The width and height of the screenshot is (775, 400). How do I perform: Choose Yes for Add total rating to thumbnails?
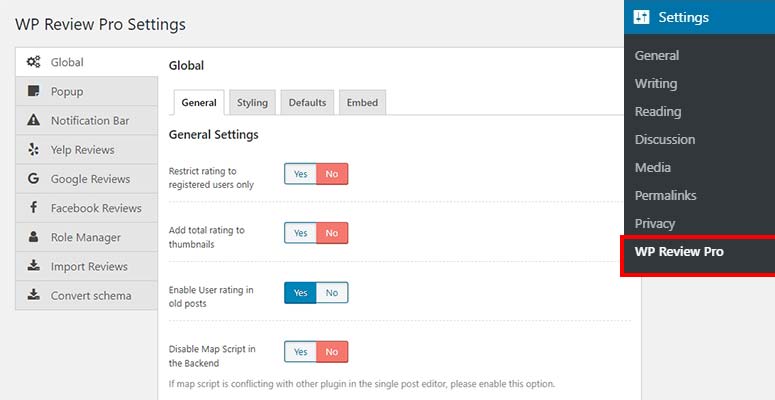click(301, 233)
